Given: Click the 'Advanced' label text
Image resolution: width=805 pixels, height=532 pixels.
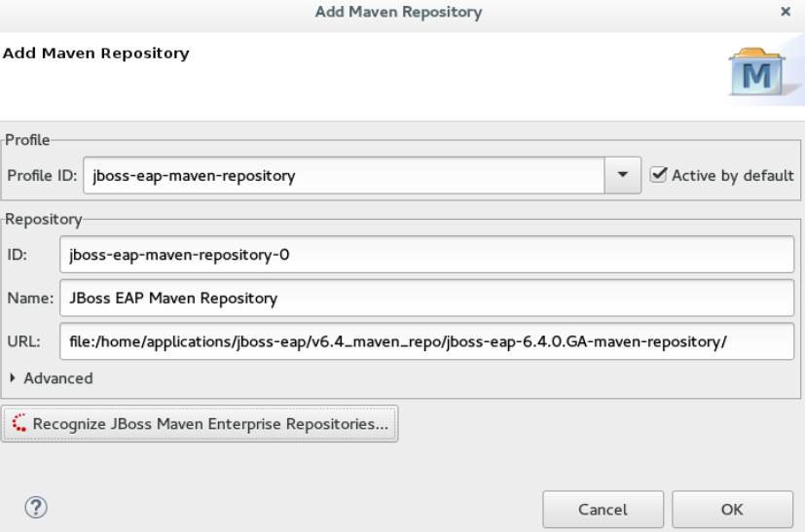Looking at the screenshot, I should pyautogui.click(x=58, y=378).
